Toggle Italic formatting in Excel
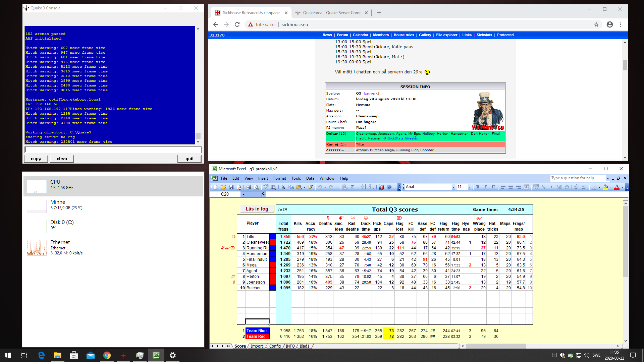644x362 pixels. point(485,187)
